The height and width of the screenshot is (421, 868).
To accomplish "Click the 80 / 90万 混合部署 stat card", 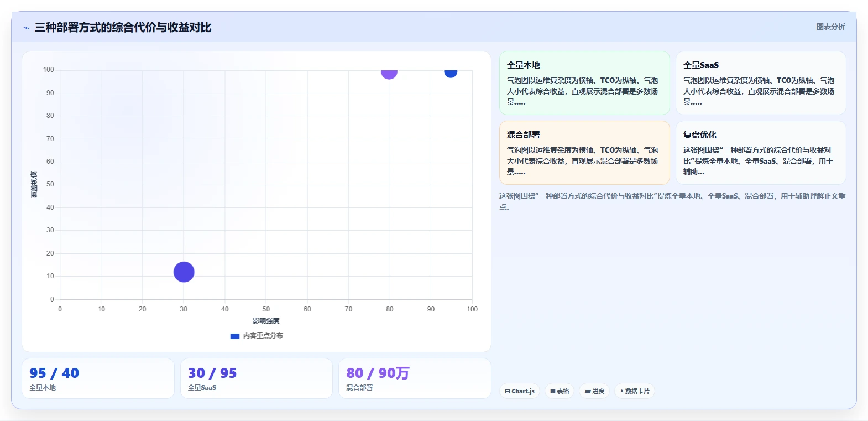I will click(415, 378).
